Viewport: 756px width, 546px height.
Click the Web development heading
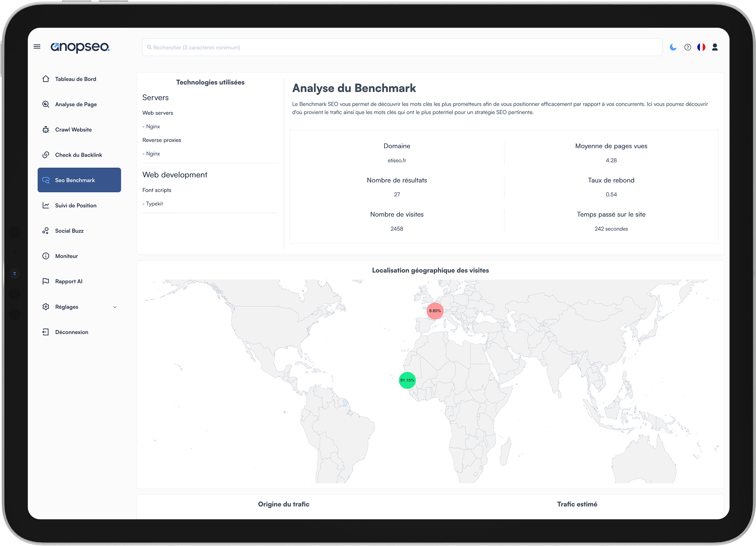pos(175,175)
